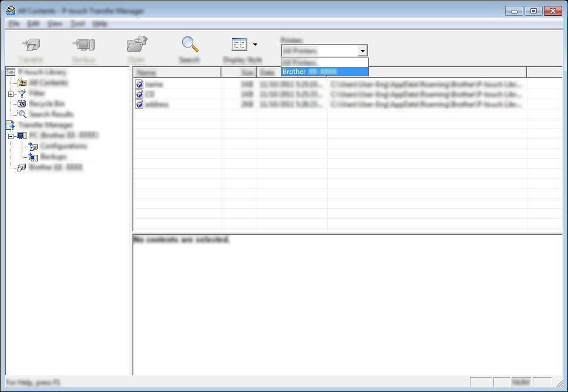The image size is (568, 392).
Task: Click the Display Style icon
Action: tap(239, 45)
